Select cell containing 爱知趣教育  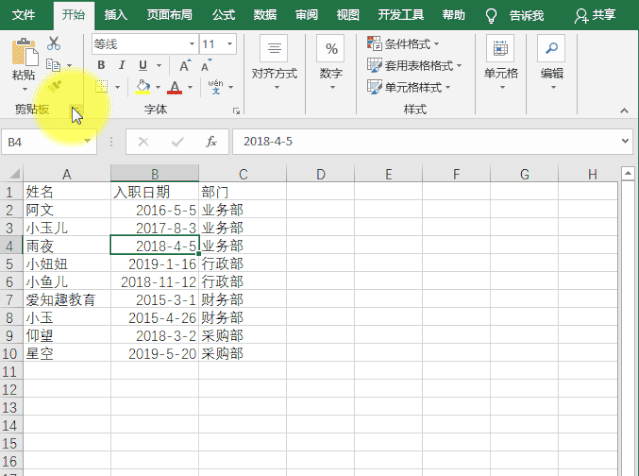pos(67,300)
